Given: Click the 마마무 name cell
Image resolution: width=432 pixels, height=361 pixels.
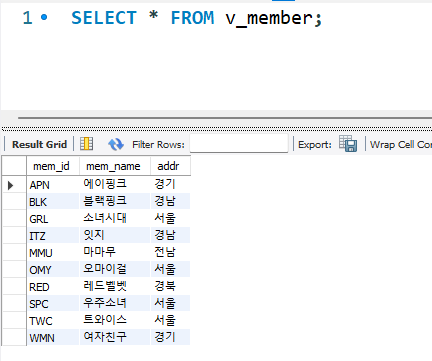Looking at the screenshot, I should (115, 252).
